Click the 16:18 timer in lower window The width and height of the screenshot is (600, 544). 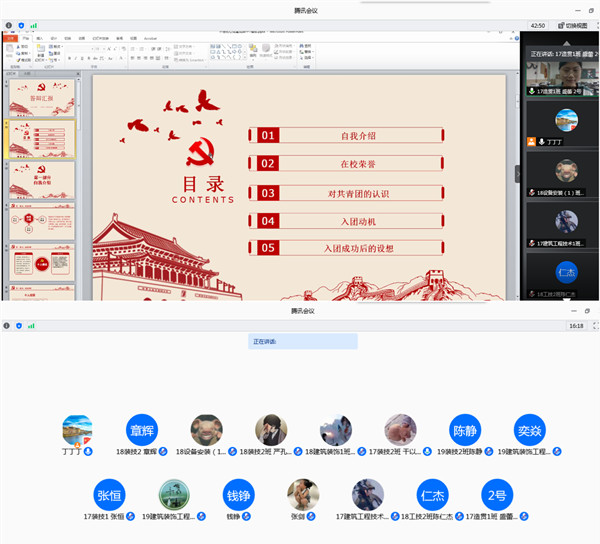(576, 326)
